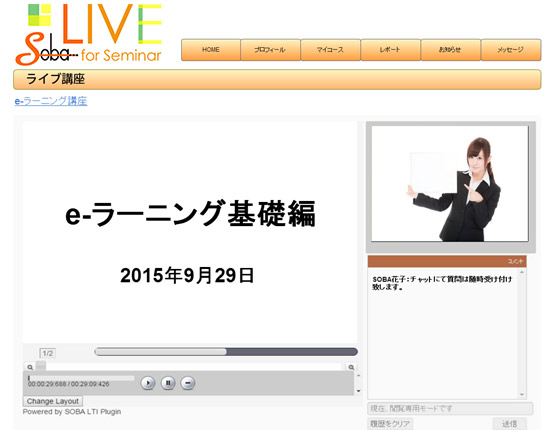Screen dimensions: 554x430
Task: Click the chat scrollbar up arrow
Action: (x=522, y=272)
